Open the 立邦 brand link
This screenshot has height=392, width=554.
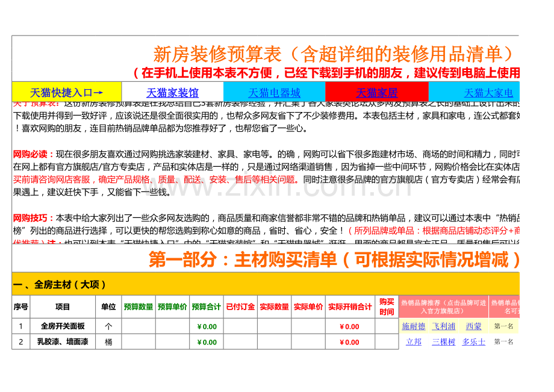(413, 342)
